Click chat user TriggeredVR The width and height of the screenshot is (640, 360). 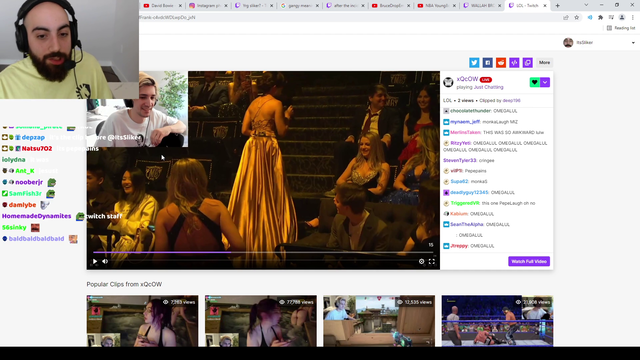465,203
